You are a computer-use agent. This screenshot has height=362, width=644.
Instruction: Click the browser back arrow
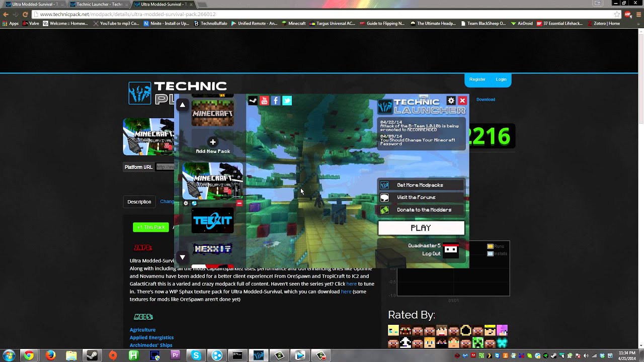6,14
